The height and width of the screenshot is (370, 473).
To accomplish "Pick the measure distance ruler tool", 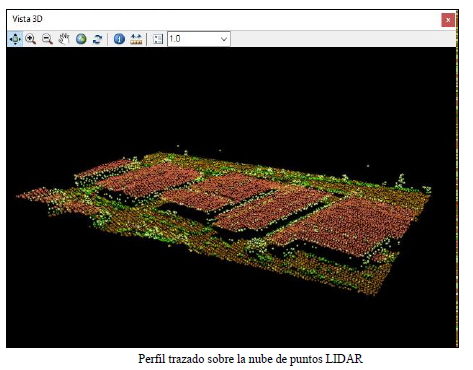I will coord(136,39).
